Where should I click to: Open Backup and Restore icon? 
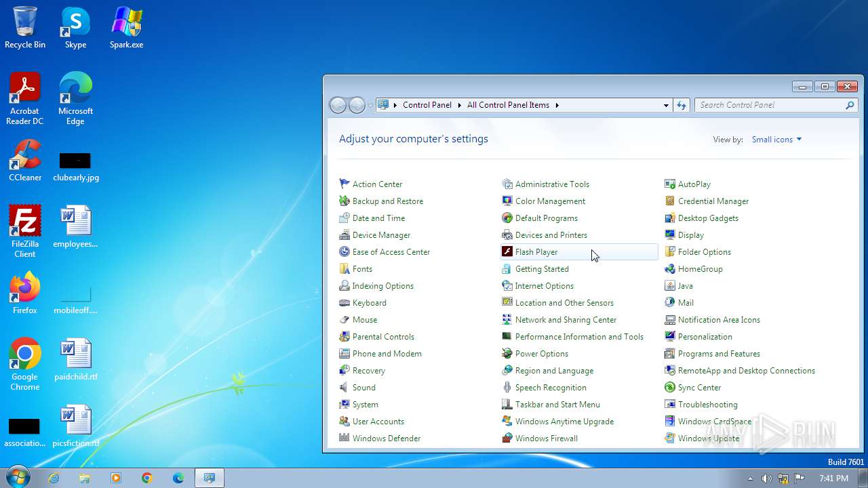(x=344, y=201)
